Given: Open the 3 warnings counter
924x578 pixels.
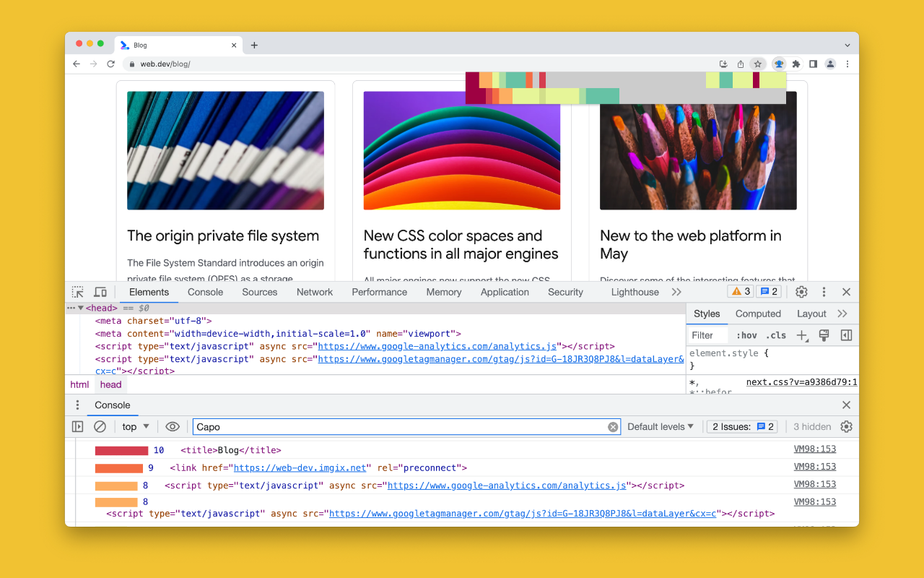Looking at the screenshot, I should (x=741, y=292).
